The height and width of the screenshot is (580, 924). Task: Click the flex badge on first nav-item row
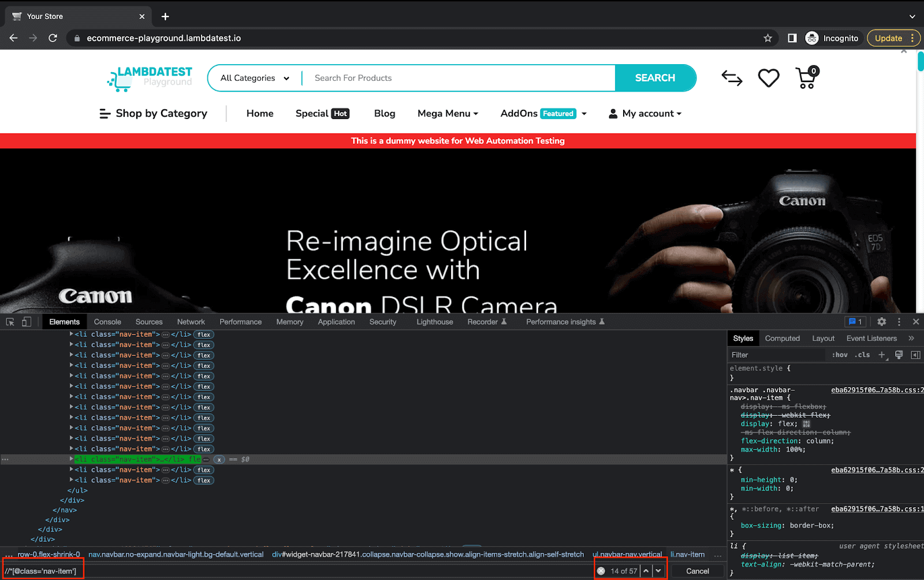(204, 334)
